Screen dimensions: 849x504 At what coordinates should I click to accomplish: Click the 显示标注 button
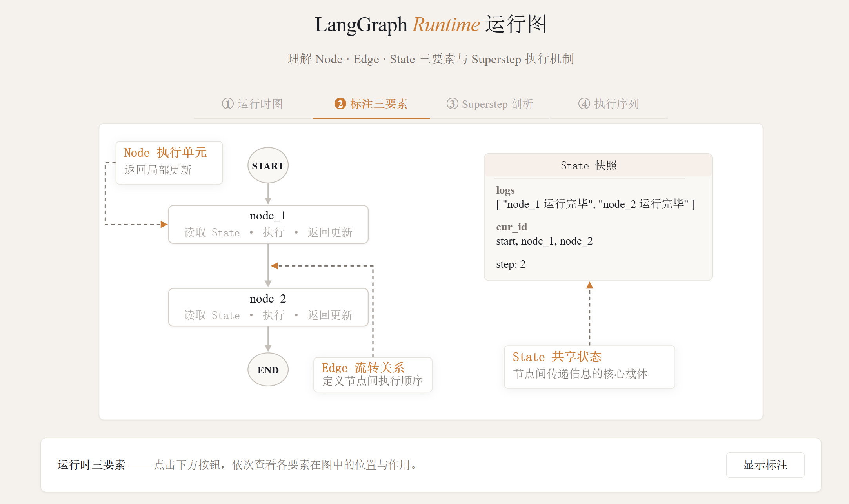tap(765, 465)
